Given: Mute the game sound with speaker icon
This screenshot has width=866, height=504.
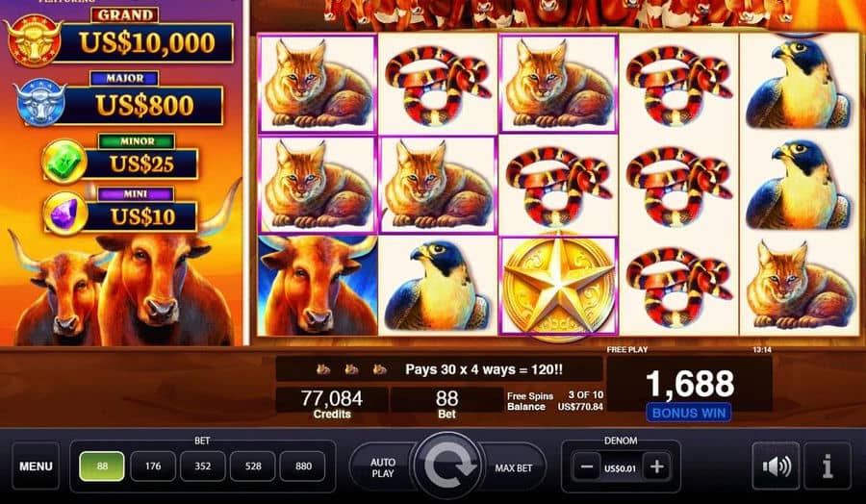Looking at the screenshot, I should point(776,466).
